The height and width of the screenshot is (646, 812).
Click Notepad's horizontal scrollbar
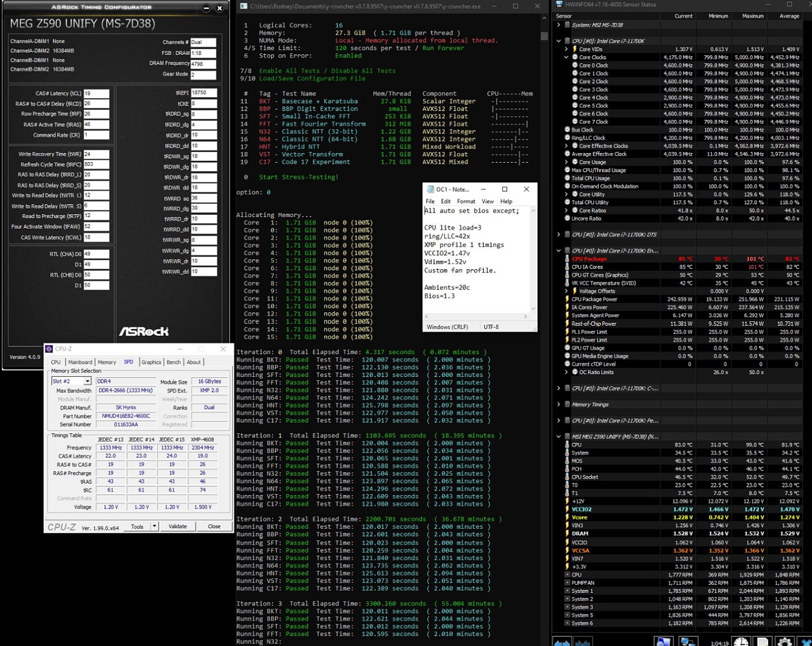tap(476, 317)
